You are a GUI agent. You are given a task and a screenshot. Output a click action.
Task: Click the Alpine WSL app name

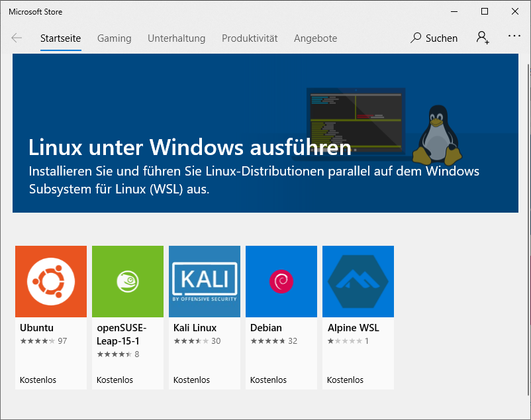click(353, 328)
